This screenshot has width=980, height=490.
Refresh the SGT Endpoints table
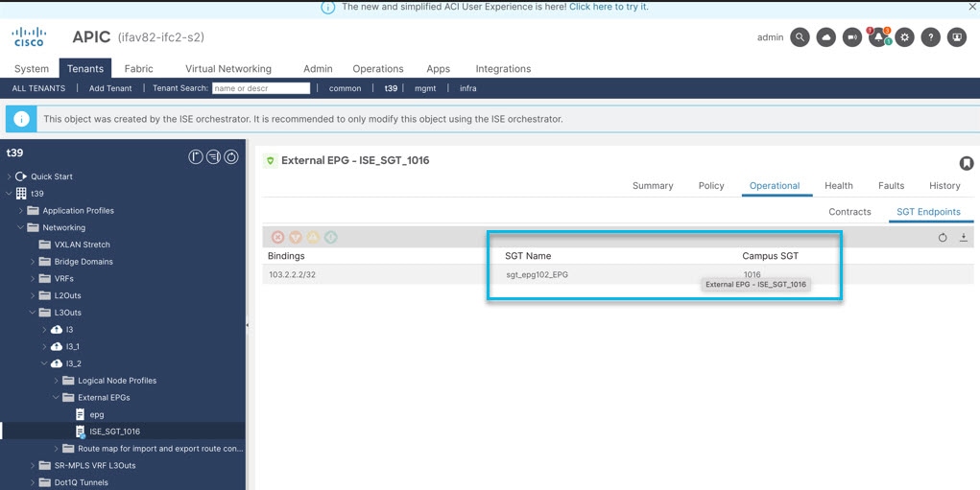point(943,238)
